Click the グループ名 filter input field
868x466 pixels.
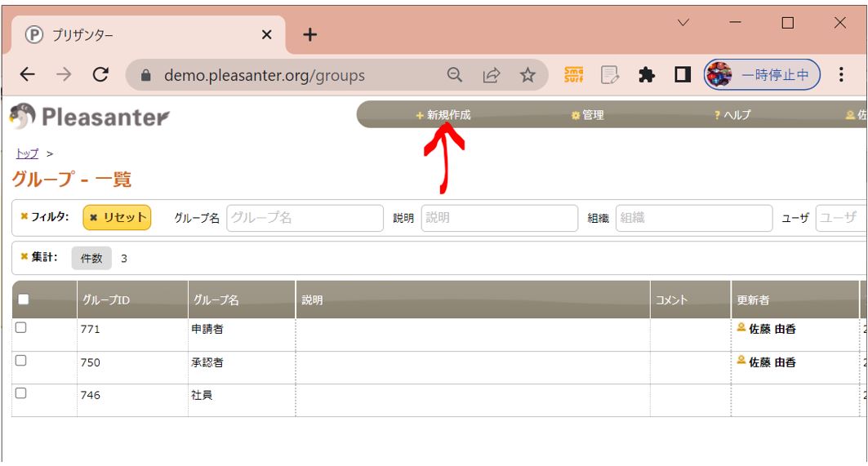pyautogui.click(x=304, y=218)
